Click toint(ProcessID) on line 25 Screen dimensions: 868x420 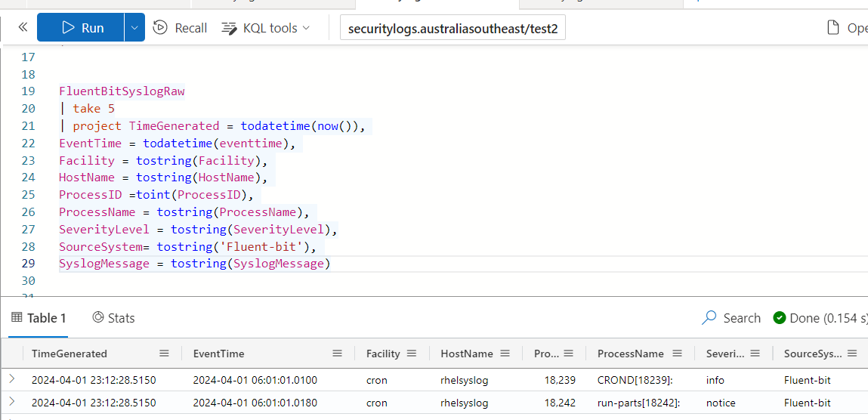191,195
